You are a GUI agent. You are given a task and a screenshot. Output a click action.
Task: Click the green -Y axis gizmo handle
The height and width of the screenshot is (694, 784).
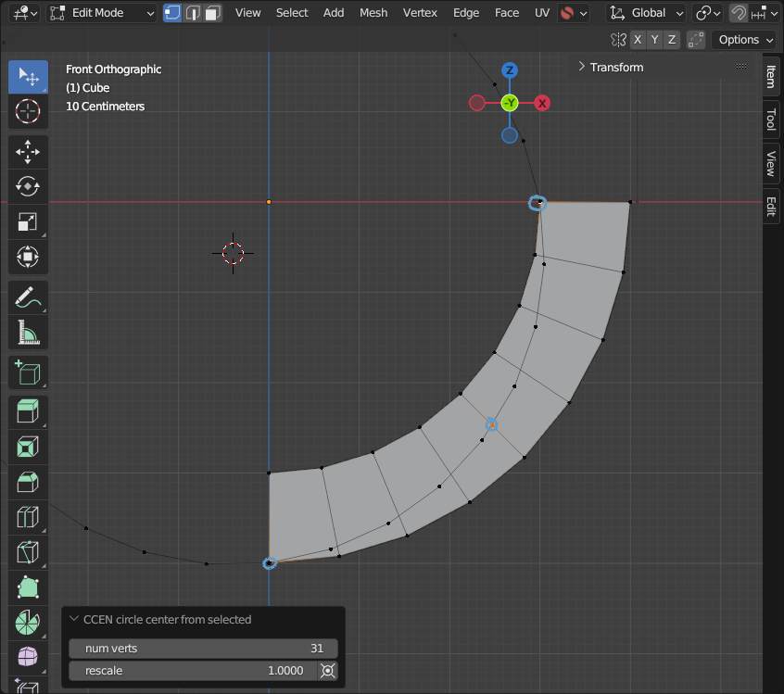click(510, 103)
